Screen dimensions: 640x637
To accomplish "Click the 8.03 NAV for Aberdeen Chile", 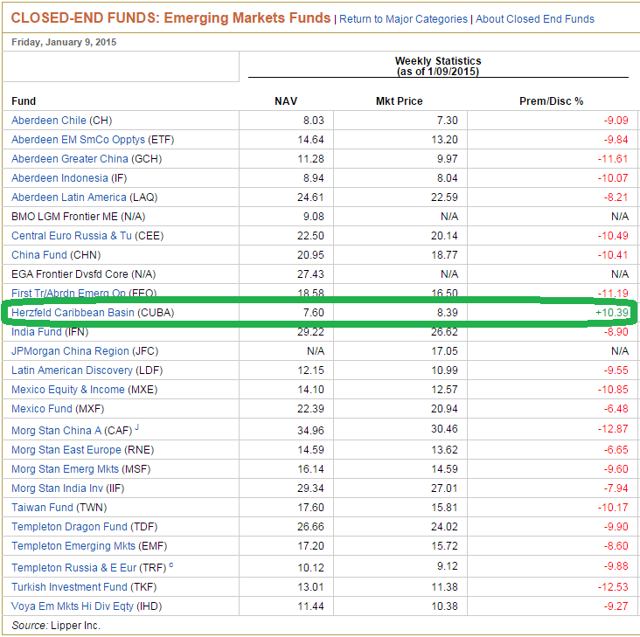I will [313, 120].
